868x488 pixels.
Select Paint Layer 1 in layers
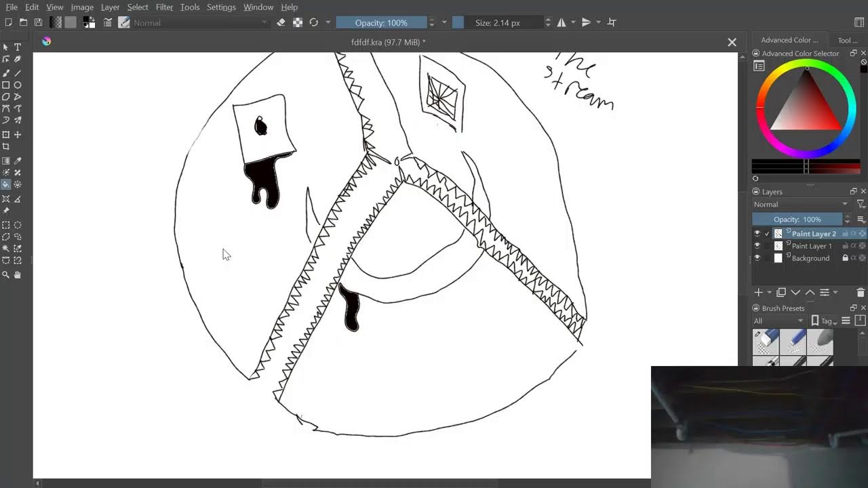(811, 245)
